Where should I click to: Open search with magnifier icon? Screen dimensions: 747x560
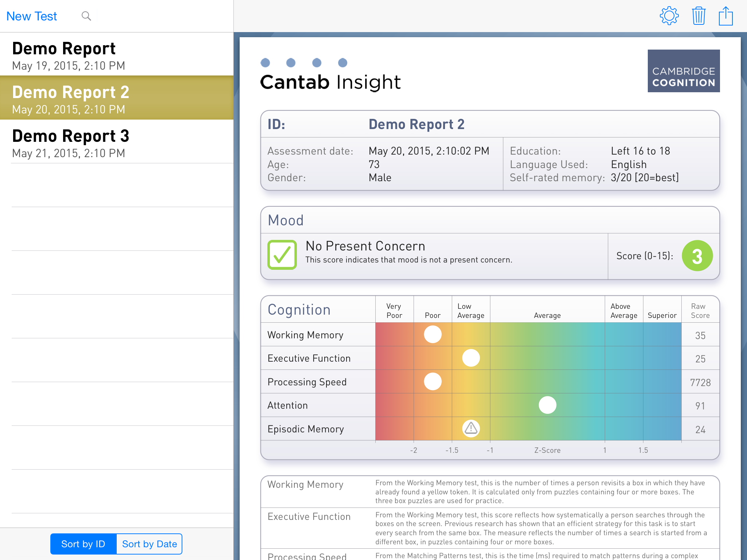point(86,16)
